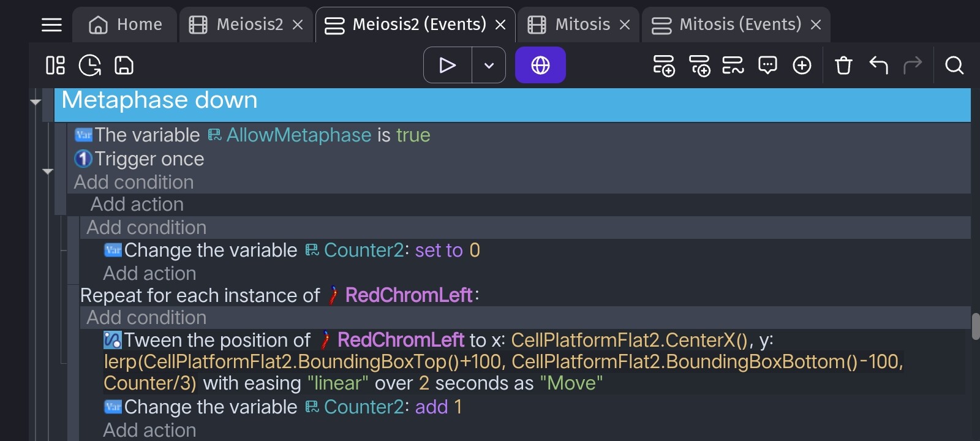This screenshot has width=980, height=441.
Task: Add a sub-event to selected event
Action: (x=699, y=65)
